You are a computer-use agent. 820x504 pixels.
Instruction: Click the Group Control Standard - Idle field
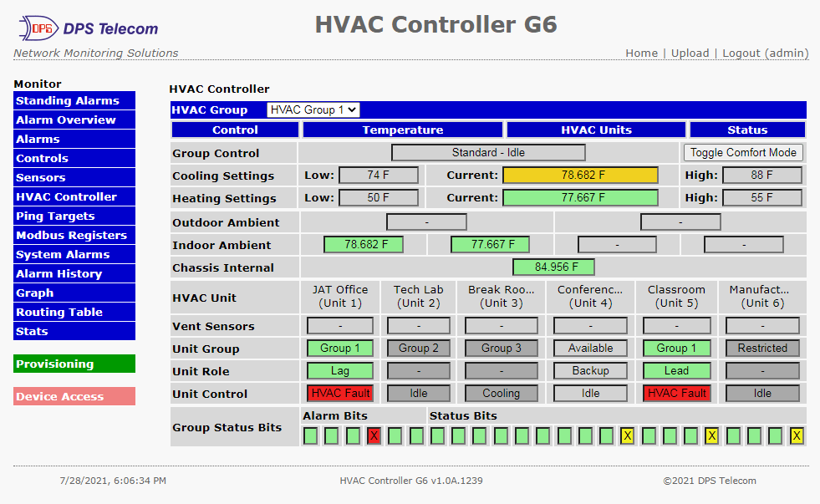pos(488,152)
